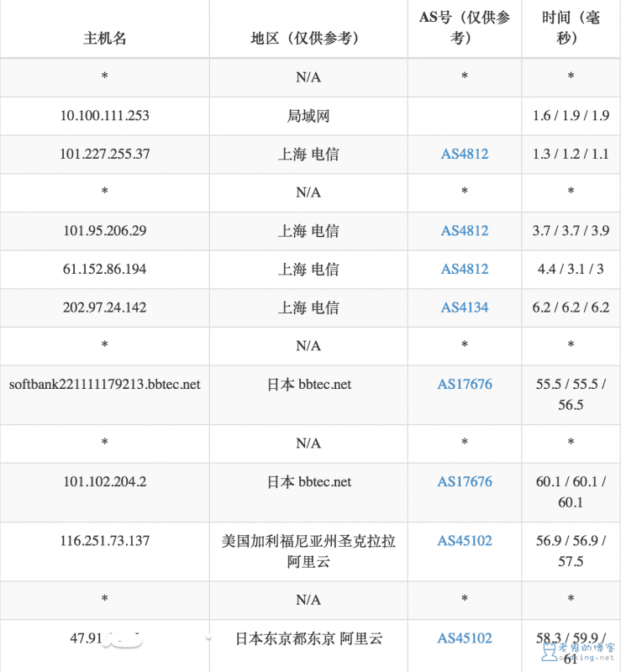626x672 pixels.
Task: Select 日本 bbtec.net in softbank row
Action: coord(308,385)
